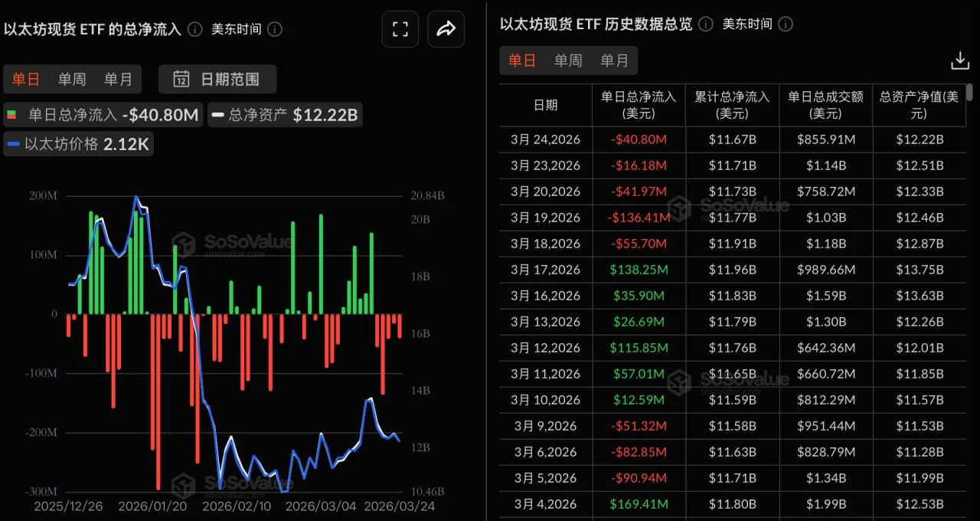Select the 3月 23,2026 date cell
The width and height of the screenshot is (980, 521).
click(x=545, y=165)
